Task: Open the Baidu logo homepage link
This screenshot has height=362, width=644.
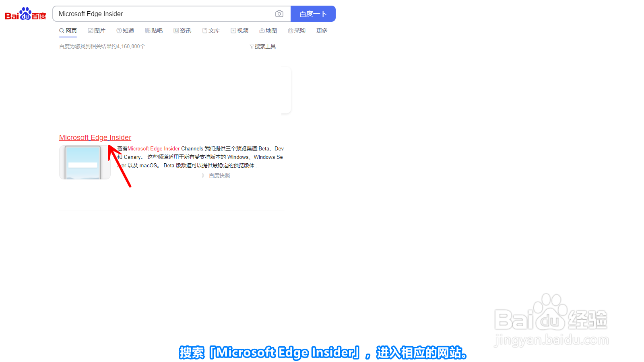Action: [25, 14]
